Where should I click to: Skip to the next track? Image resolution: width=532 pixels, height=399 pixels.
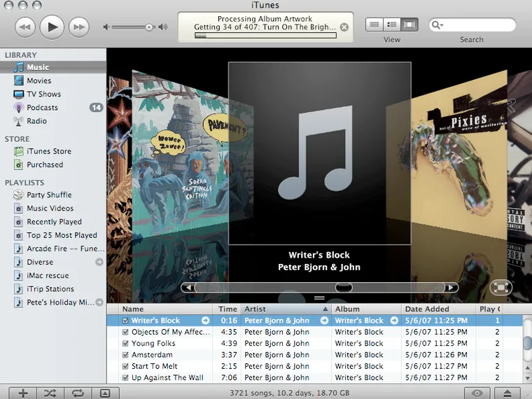click(78, 27)
